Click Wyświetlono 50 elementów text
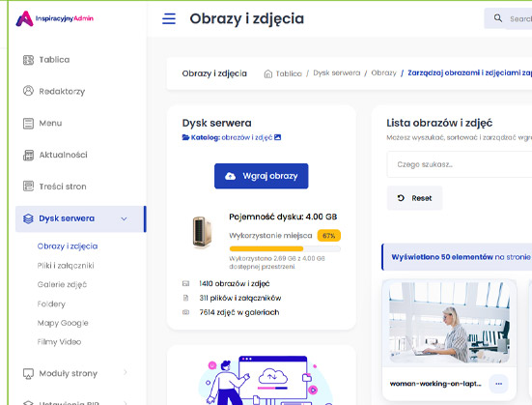 442,257
